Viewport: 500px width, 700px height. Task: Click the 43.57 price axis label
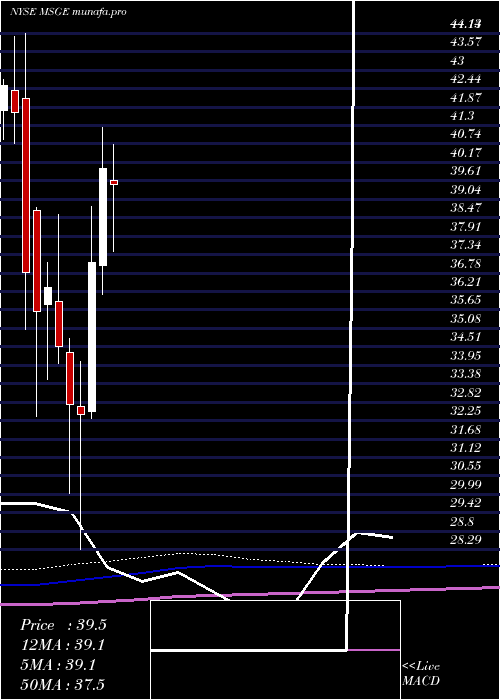coord(466,42)
